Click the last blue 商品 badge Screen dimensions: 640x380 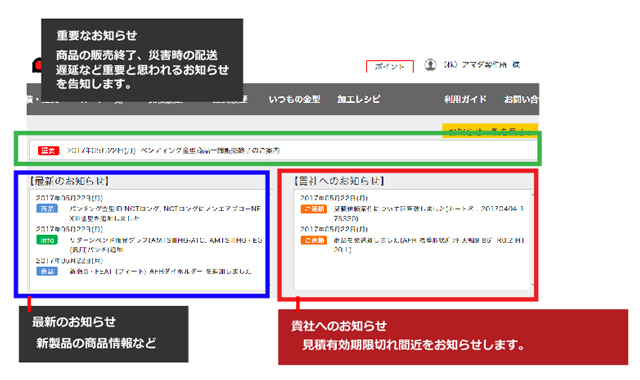click(x=47, y=271)
